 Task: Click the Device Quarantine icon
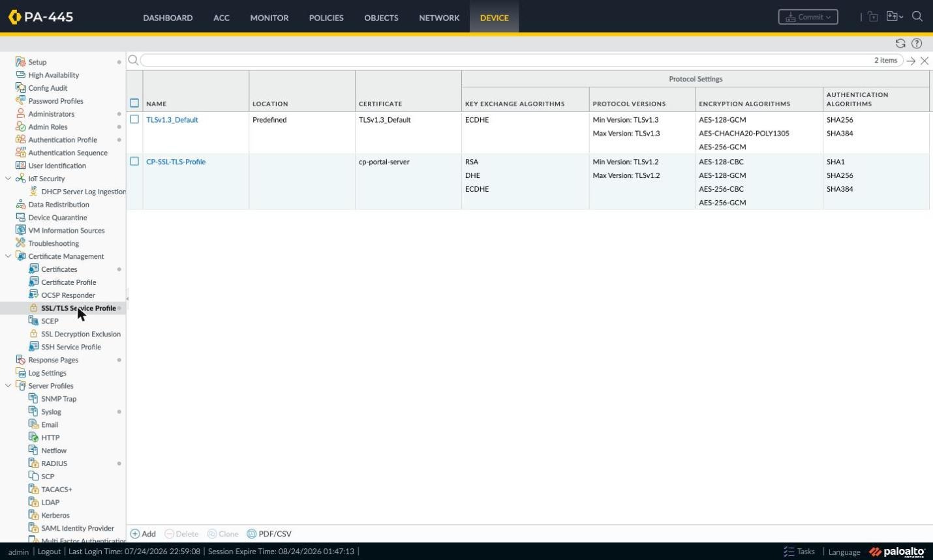(x=20, y=218)
